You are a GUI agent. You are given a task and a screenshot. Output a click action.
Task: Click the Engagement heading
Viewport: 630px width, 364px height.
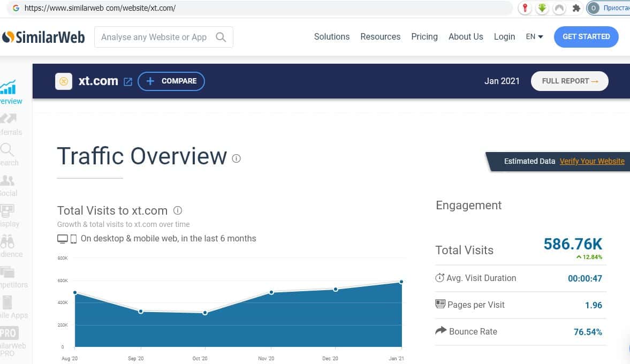coord(468,206)
